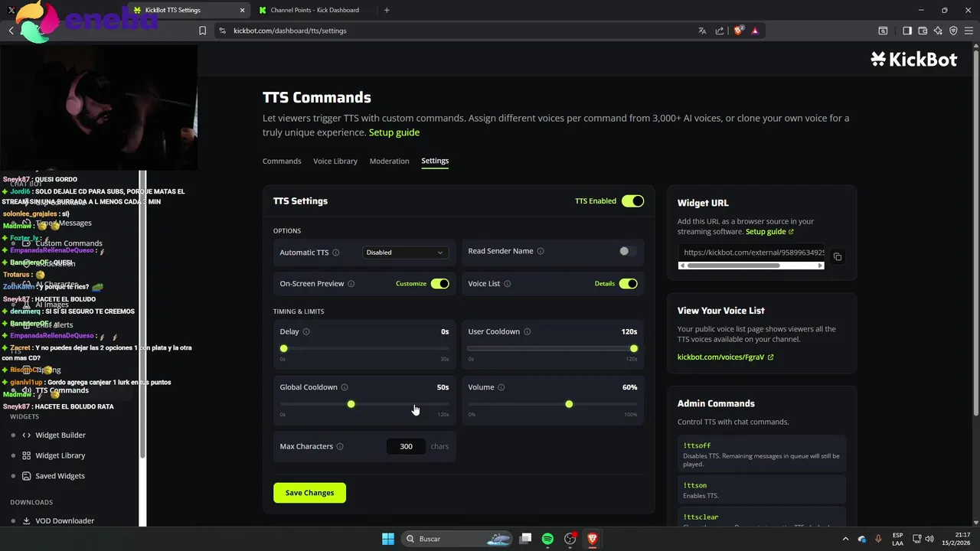Open Saved Widgets in the sidebar
The image size is (980, 551).
60,476
